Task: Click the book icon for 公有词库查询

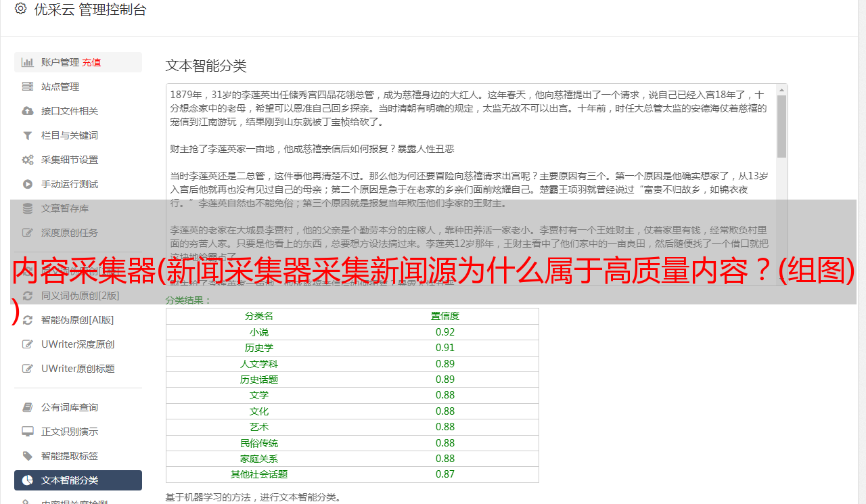Action: [x=28, y=407]
